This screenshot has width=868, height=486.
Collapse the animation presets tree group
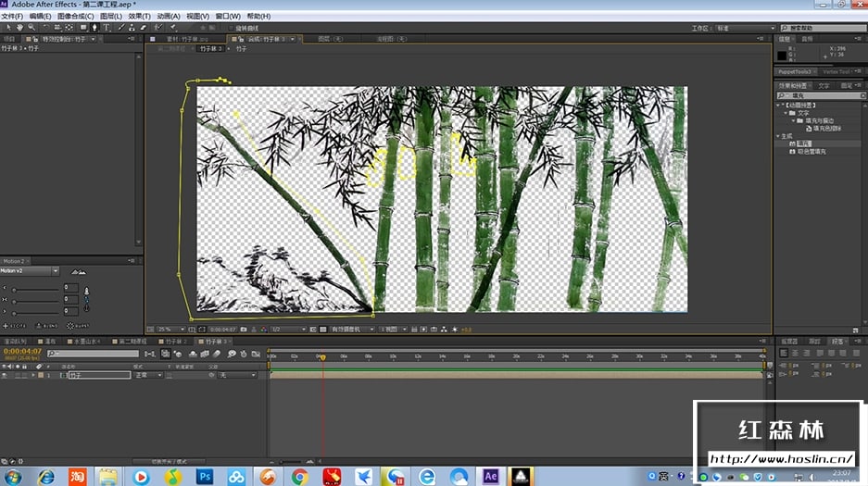778,105
